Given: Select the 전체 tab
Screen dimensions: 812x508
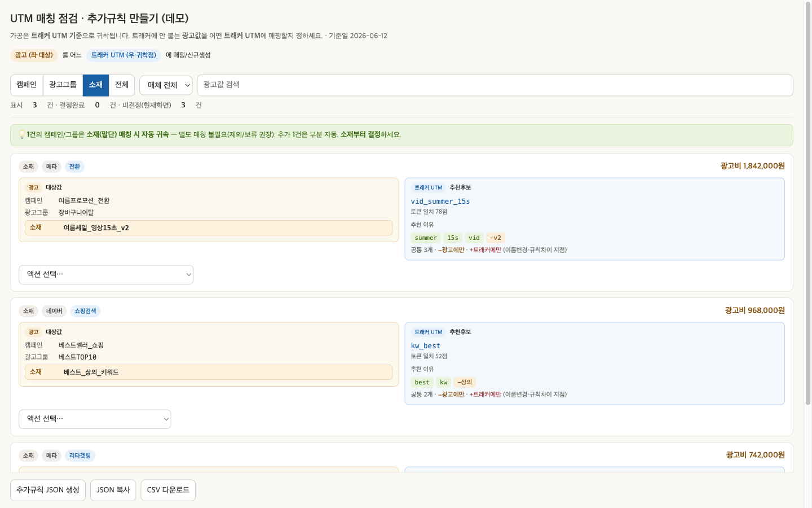Looking at the screenshot, I should 122,85.
